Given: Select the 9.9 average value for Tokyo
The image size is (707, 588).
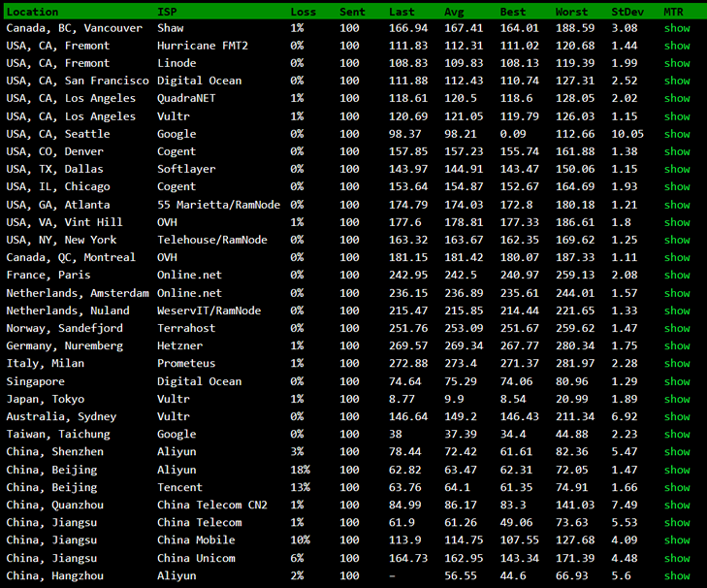Looking at the screenshot, I should tap(454, 399).
